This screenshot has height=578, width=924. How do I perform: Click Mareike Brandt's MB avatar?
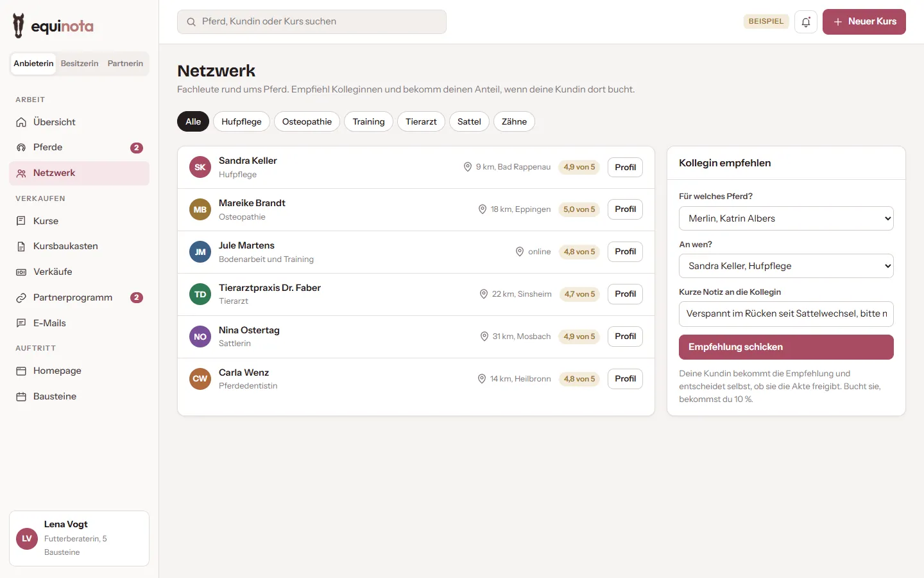pos(200,209)
